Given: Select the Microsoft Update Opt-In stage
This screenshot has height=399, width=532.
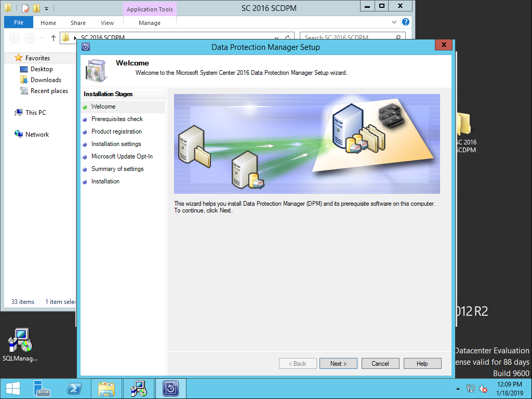Looking at the screenshot, I should [122, 156].
